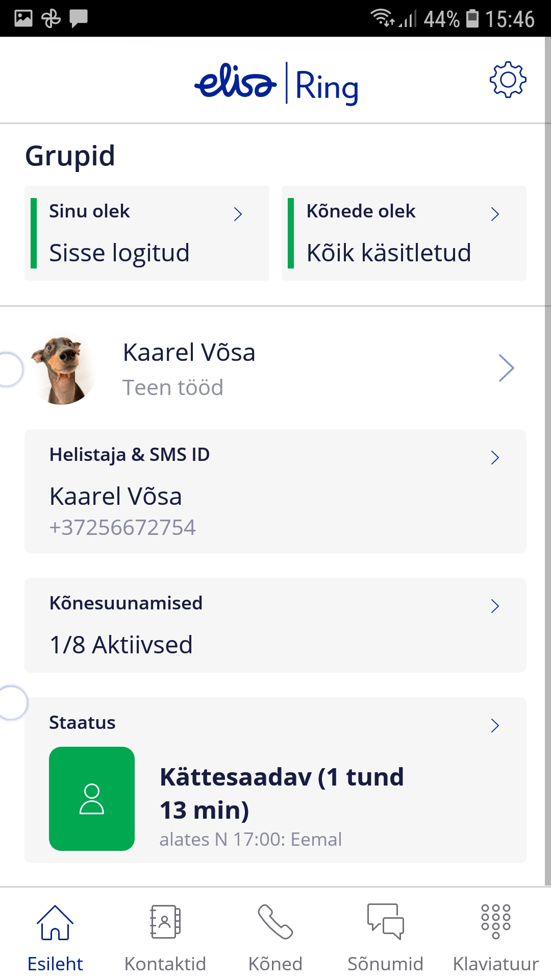Expand Helistaja & SMS ID chevron
Screen dimensions: 551x980
click(495, 457)
